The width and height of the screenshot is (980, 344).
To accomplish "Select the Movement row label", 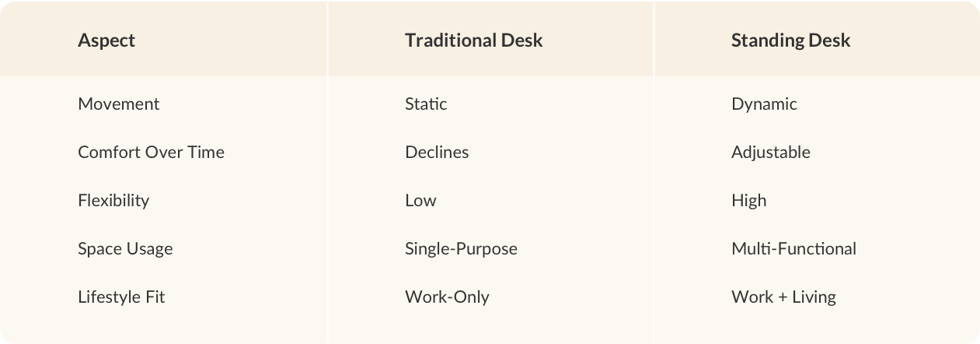I will (118, 104).
